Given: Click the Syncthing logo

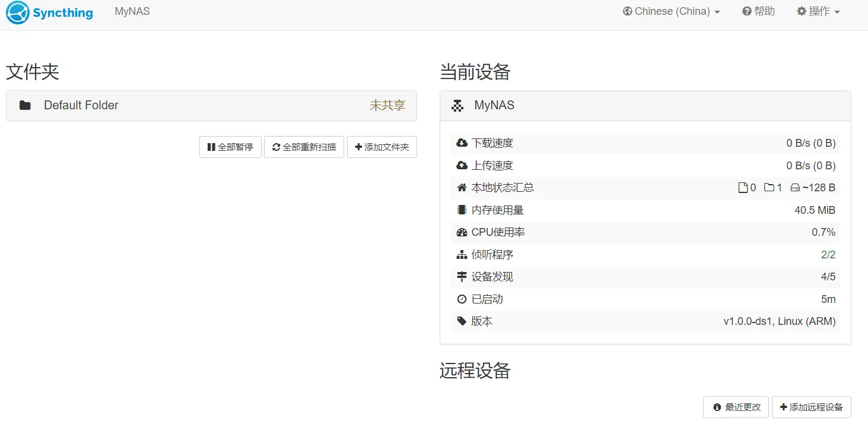Looking at the screenshot, I should (50, 12).
